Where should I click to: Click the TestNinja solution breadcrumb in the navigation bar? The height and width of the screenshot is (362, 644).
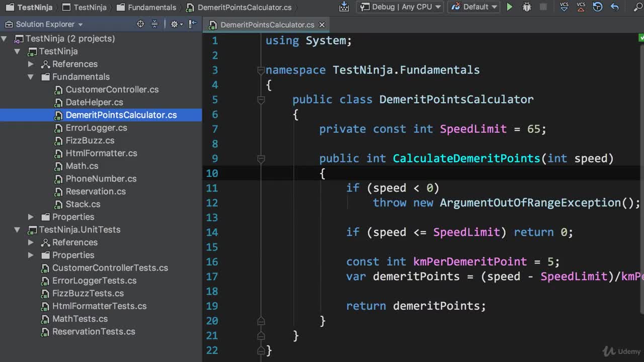coord(30,7)
